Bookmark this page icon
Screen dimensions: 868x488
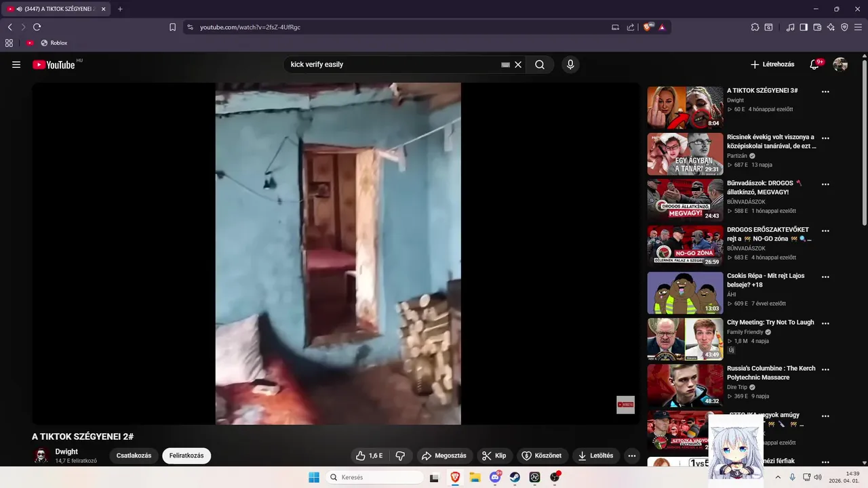[172, 27]
